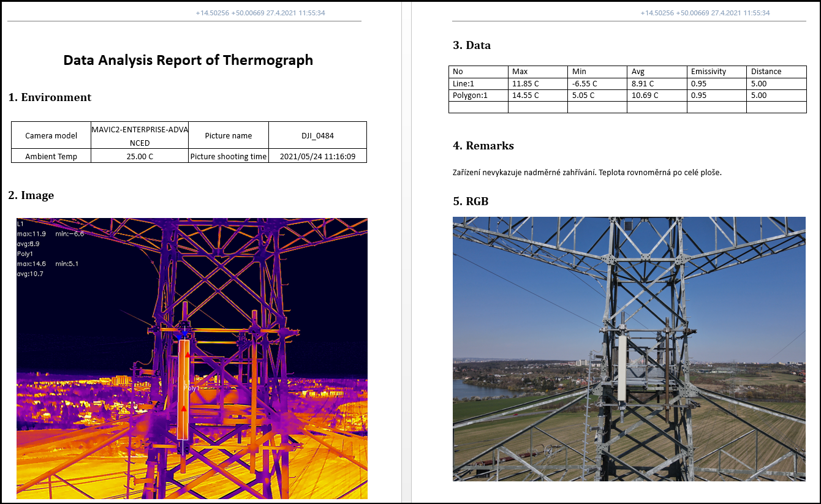Image resolution: width=821 pixels, height=504 pixels.
Task: Click the "Max" column header
Action: (x=538, y=72)
